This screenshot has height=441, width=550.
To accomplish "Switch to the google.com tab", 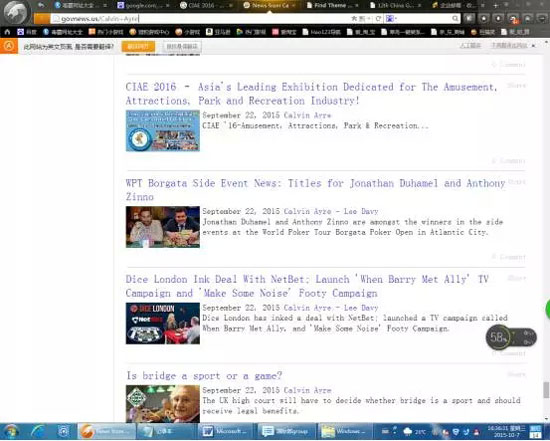I will pos(143,5).
